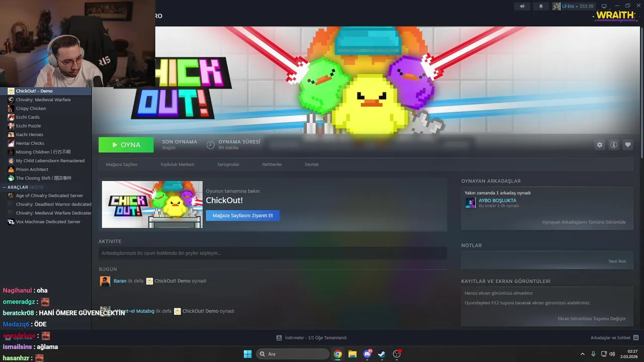The height and width of the screenshot is (362, 644).
Task: Open the Steam announcements megaphone icon
Action: (522, 6)
